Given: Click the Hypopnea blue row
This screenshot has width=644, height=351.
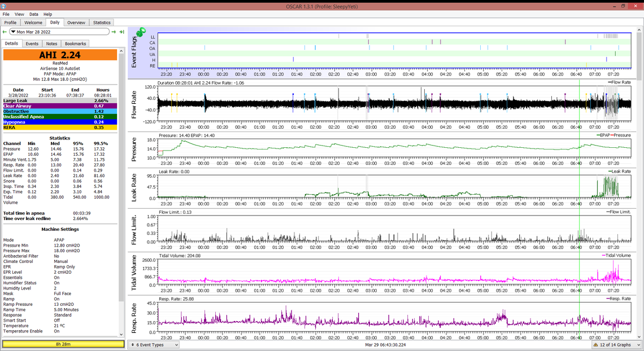Looking at the screenshot, I should (x=60, y=122).
